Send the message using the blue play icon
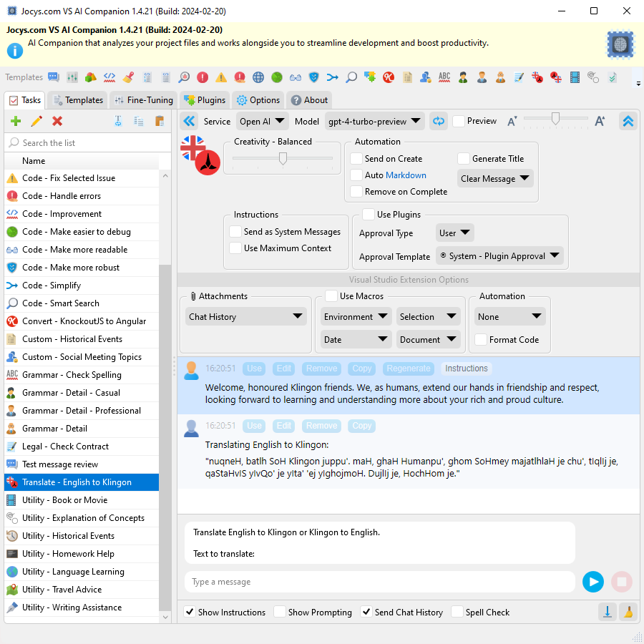The width and height of the screenshot is (644, 644). pyautogui.click(x=592, y=582)
